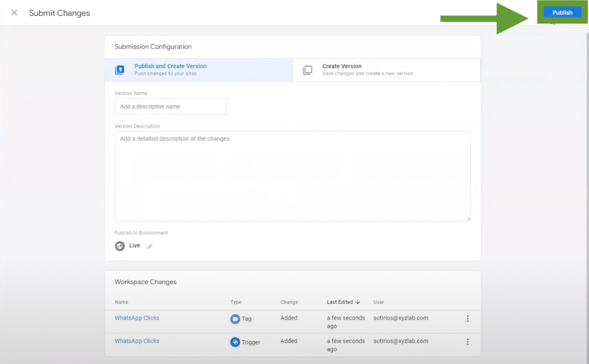Grab the Version Description resize handle
Image resolution: width=589 pixels, height=364 pixels.
click(x=468, y=219)
